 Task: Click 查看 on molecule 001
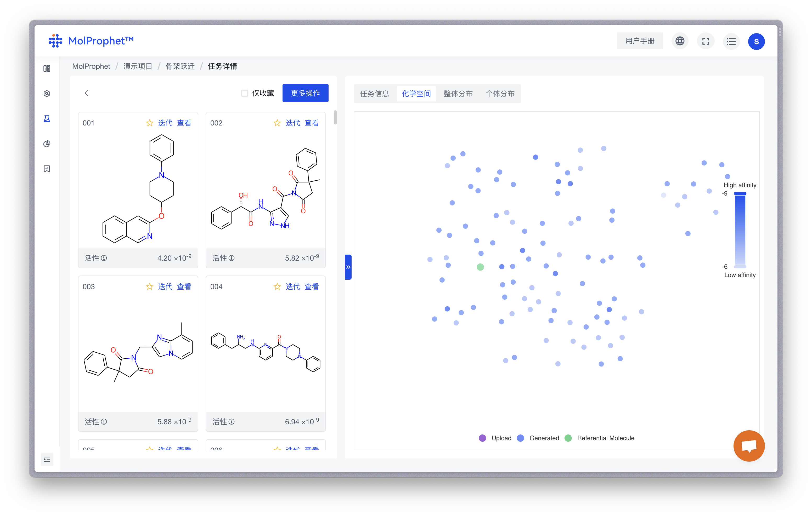[184, 123]
